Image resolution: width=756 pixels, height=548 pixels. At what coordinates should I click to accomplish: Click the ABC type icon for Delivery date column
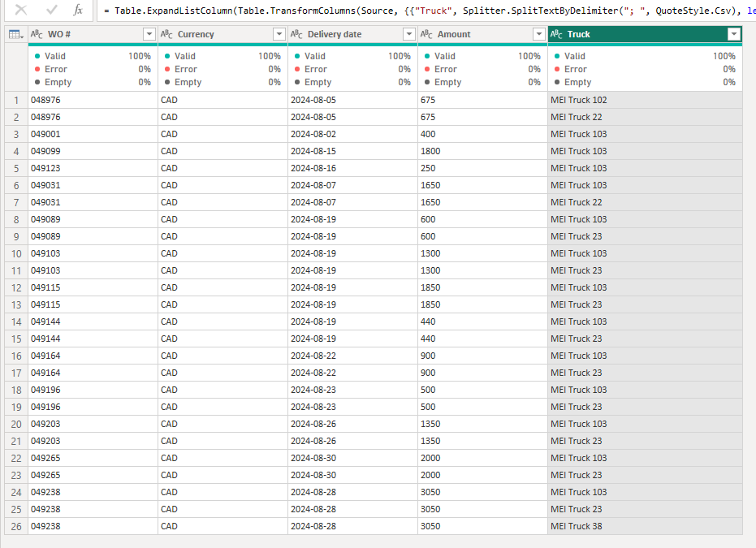(x=296, y=34)
